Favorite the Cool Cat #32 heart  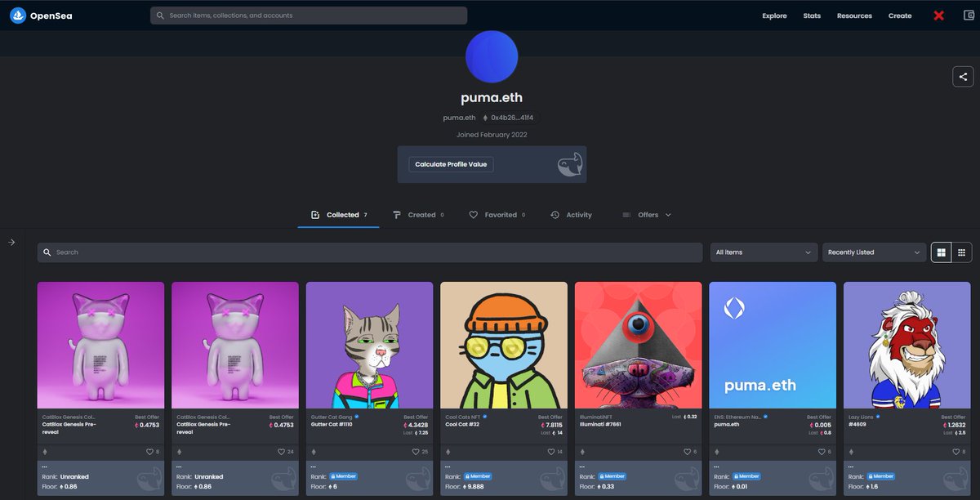tap(551, 452)
